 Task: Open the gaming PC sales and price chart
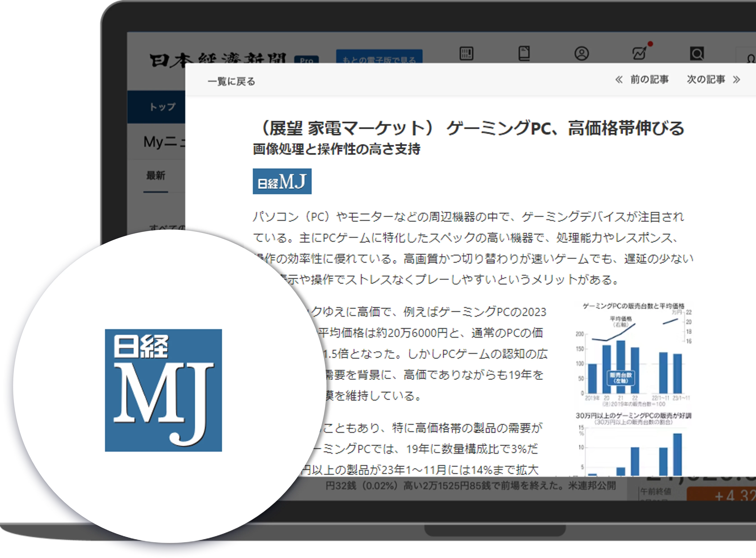633,355
